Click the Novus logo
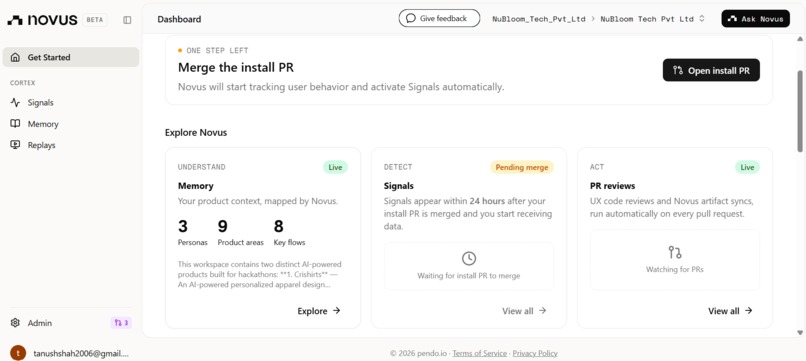The width and height of the screenshot is (806, 361). [42, 20]
